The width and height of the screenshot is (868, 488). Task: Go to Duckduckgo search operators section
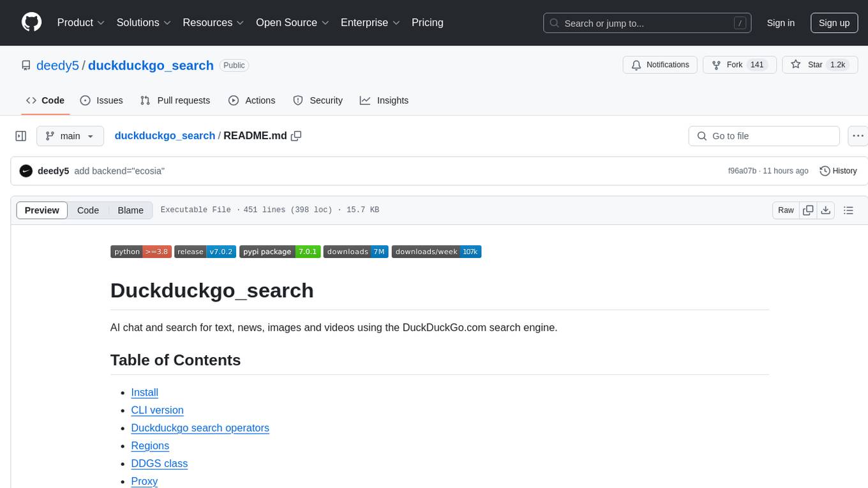pos(200,428)
